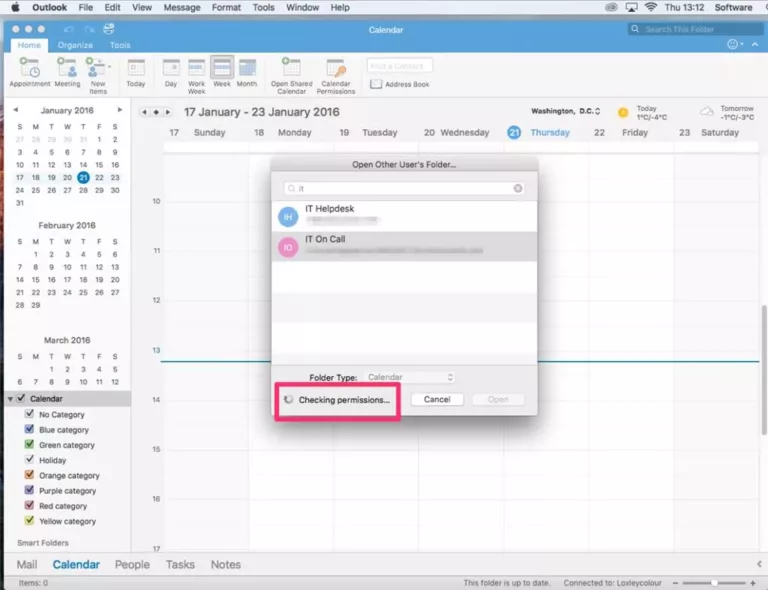
Task: Toggle Holiday checkbox
Action: point(29,459)
